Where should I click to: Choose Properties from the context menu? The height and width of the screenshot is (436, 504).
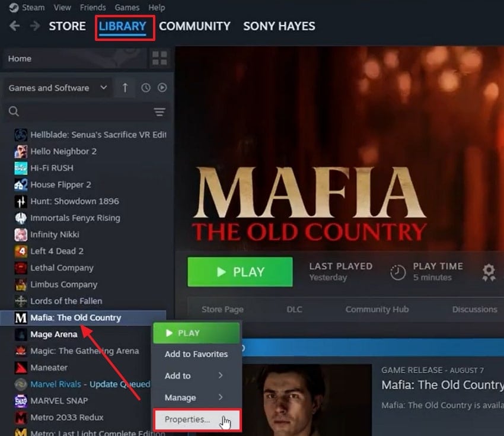[197, 419]
